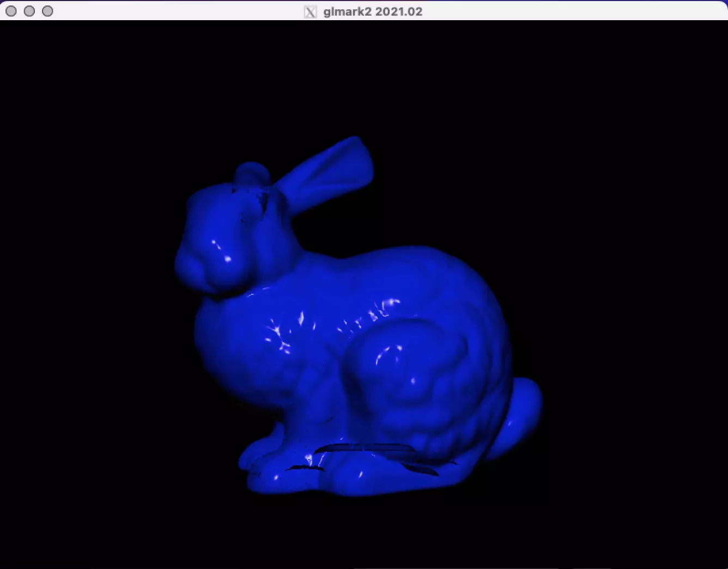Click the glmark2 2021.02 title text
Image resolution: width=728 pixels, height=569 pixels.
pos(372,11)
